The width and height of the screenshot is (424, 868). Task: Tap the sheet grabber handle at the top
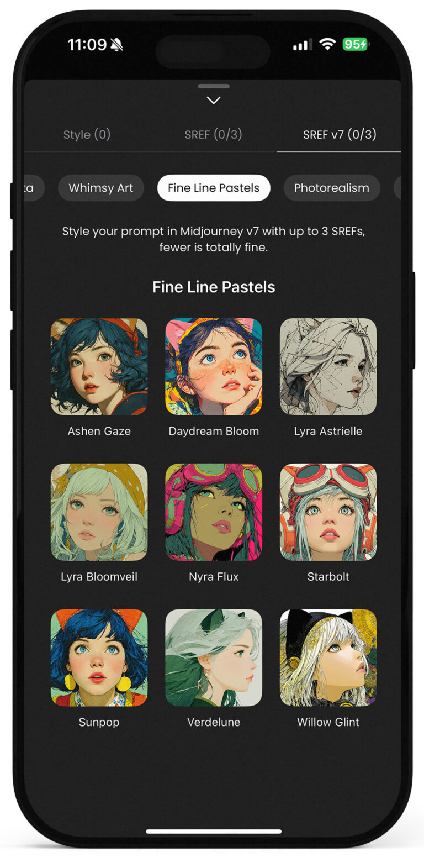pos(214,86)
